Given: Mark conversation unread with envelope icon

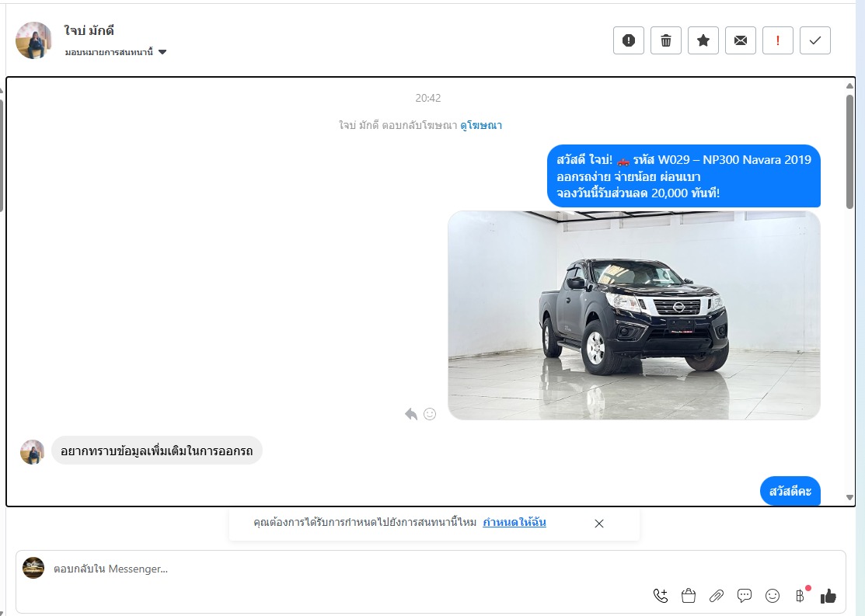Looking at the screenshot, I should (x=741, y=40).
